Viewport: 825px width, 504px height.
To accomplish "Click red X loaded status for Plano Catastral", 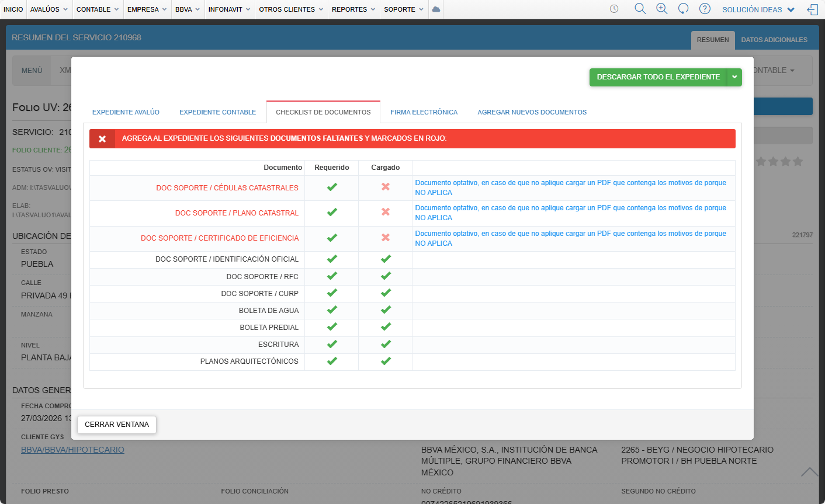I will (386, 212).
